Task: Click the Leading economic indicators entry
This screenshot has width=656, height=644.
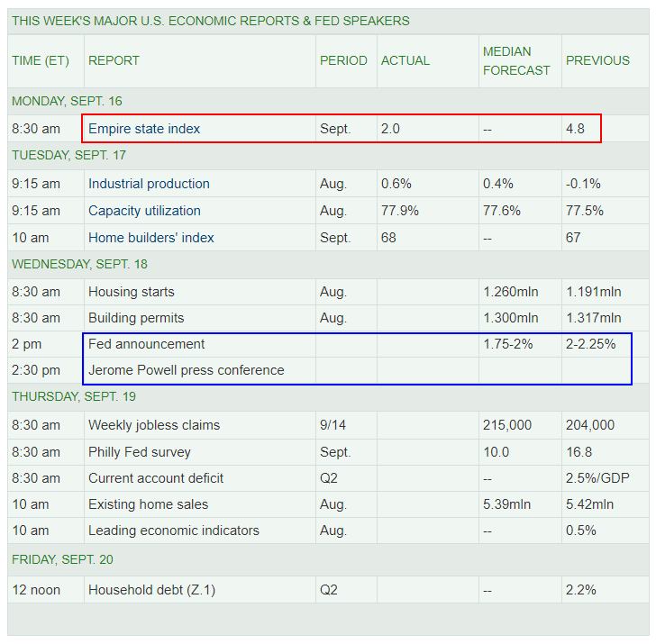Action: (174, 531)
